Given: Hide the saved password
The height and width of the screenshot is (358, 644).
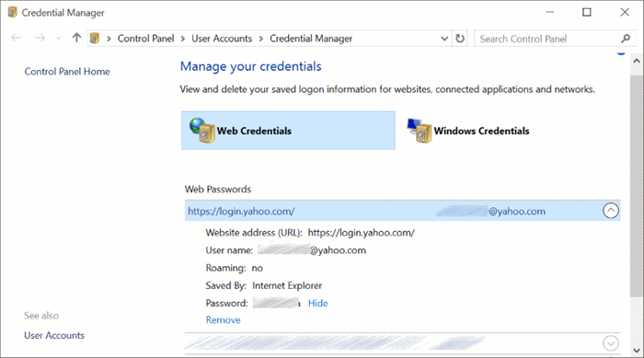Looking at the screenshot, I should 318,304.
